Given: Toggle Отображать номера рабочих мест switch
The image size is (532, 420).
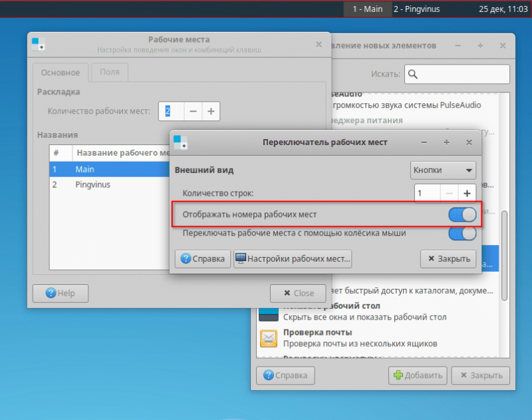Looking at the screenshot, I should tap(462, 214).
